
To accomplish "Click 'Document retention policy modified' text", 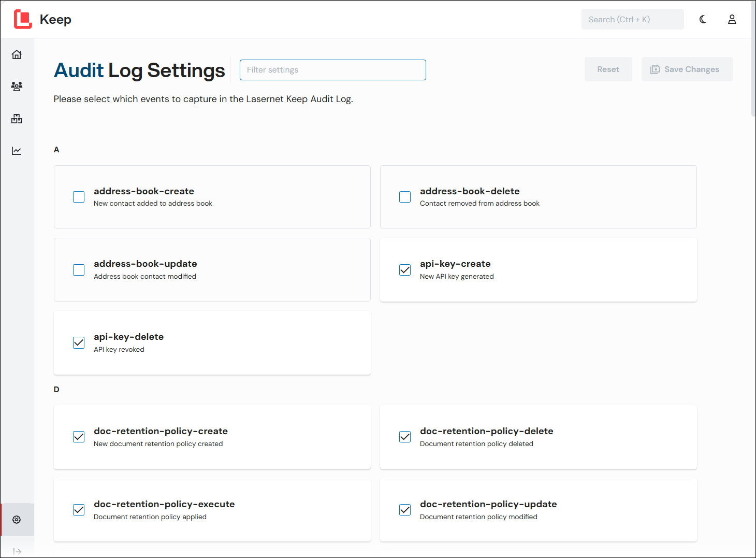I will (478, 517).
